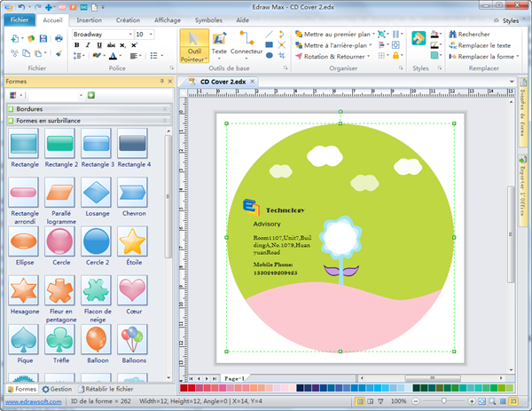Screen dimensions: 532x411
Task: Select the Losange shape thumbnail
Action: 96,192
